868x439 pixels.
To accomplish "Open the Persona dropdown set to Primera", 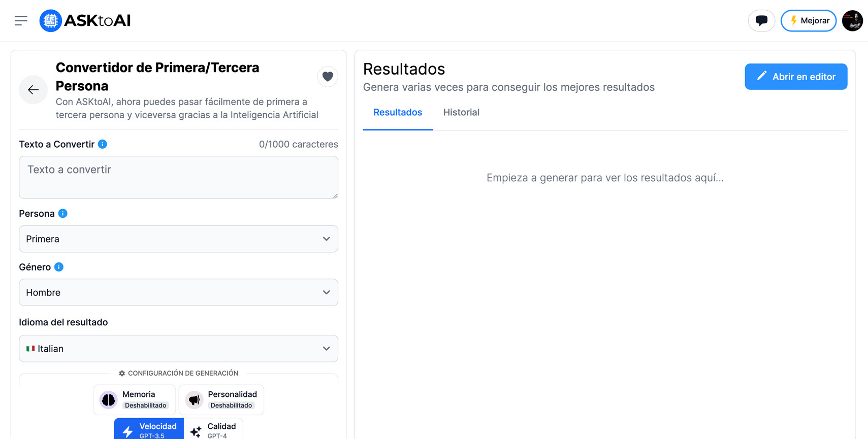I will tap(179, 239).
